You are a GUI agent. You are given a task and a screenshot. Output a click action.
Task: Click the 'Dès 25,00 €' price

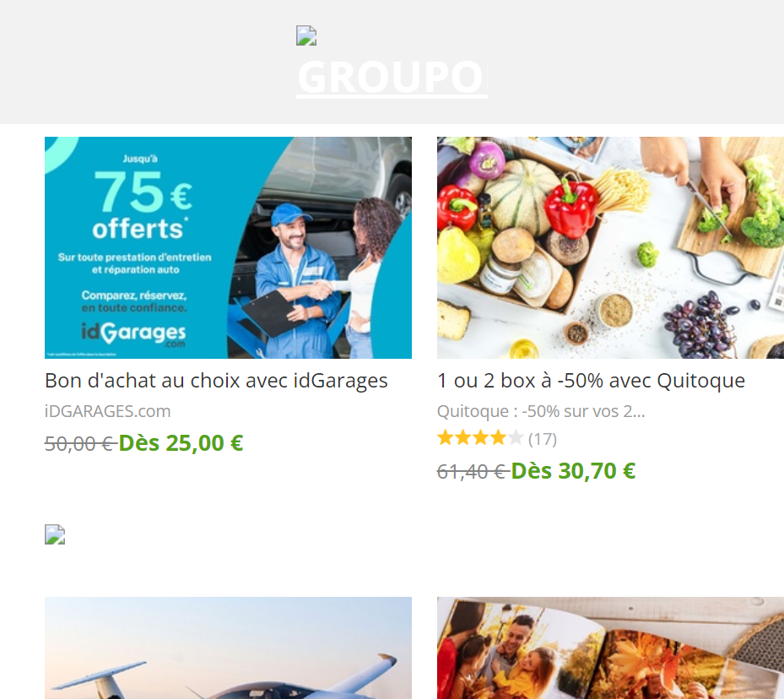point(181,443)
